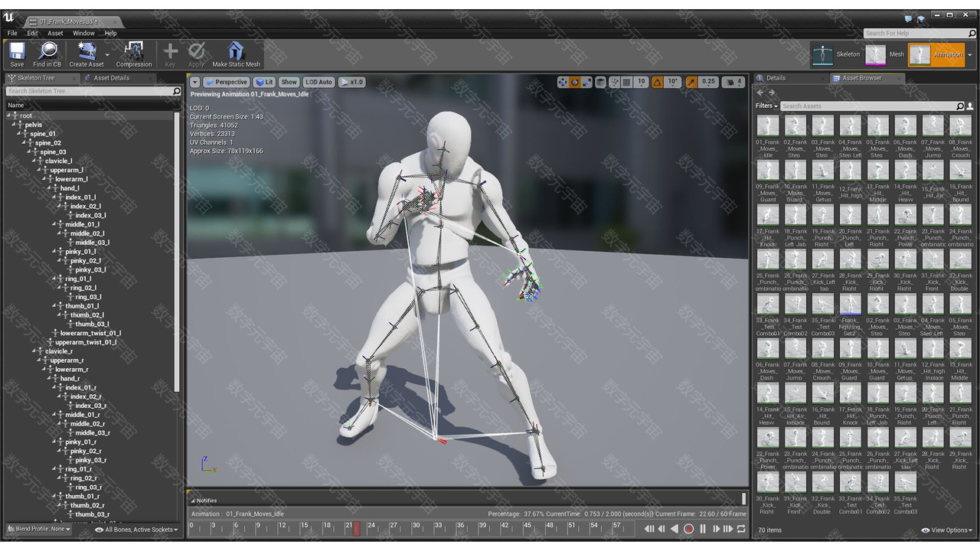Click timeline scrubber at frame 22
This screenshot has width=980, height=551.
coord(357,529)
